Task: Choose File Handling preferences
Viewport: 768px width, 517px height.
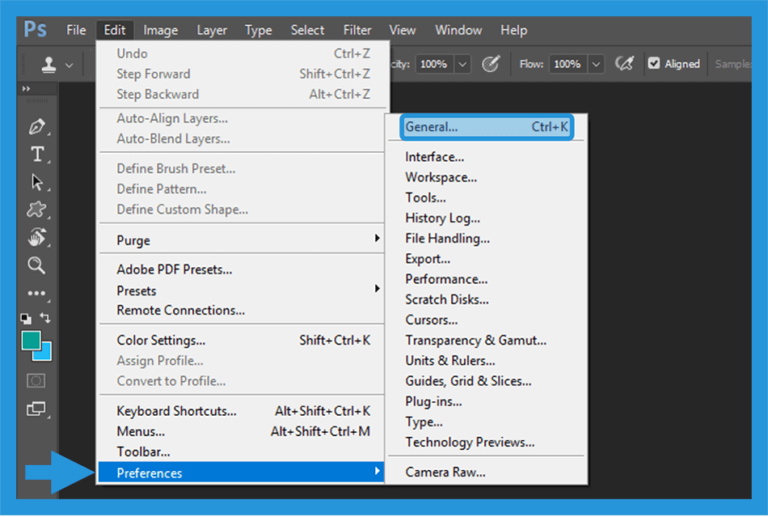Action: (x=486, y=238)
